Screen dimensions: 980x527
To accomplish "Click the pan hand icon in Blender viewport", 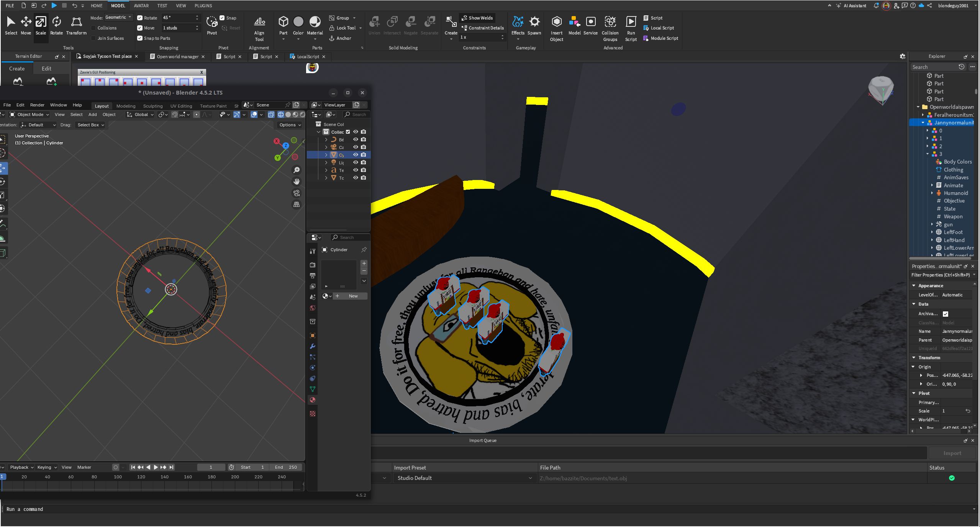I will pos(297,182).
